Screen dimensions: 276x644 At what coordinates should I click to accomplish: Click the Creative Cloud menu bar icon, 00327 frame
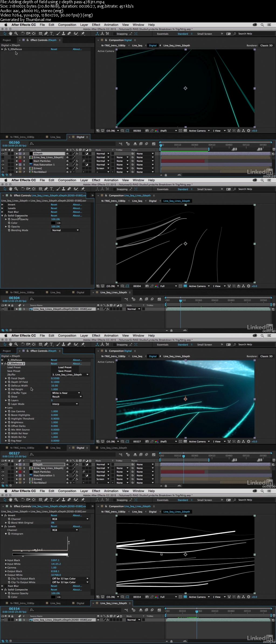coord(255,335)
